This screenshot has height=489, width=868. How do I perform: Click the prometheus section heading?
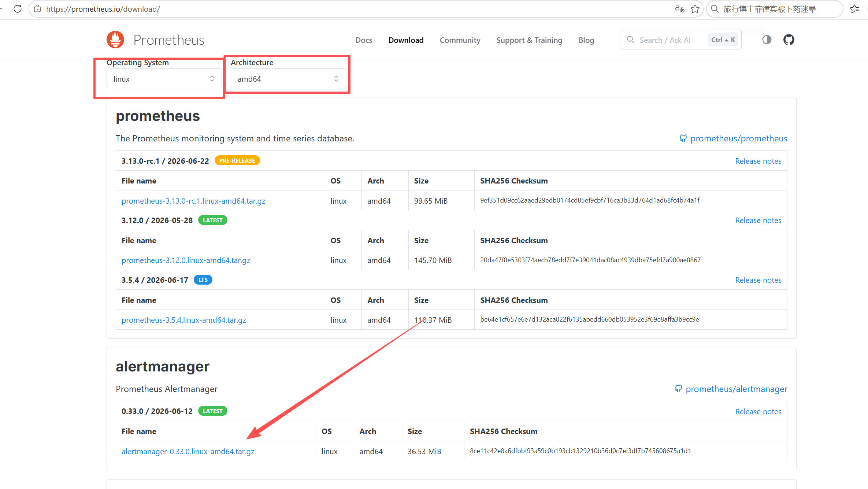coord(158,116)
